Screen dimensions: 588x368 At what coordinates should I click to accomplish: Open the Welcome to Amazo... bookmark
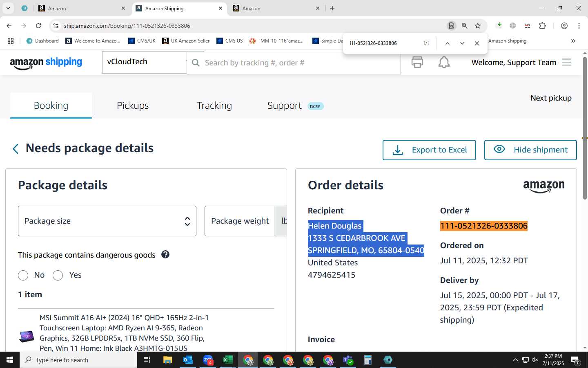[93, 41]
